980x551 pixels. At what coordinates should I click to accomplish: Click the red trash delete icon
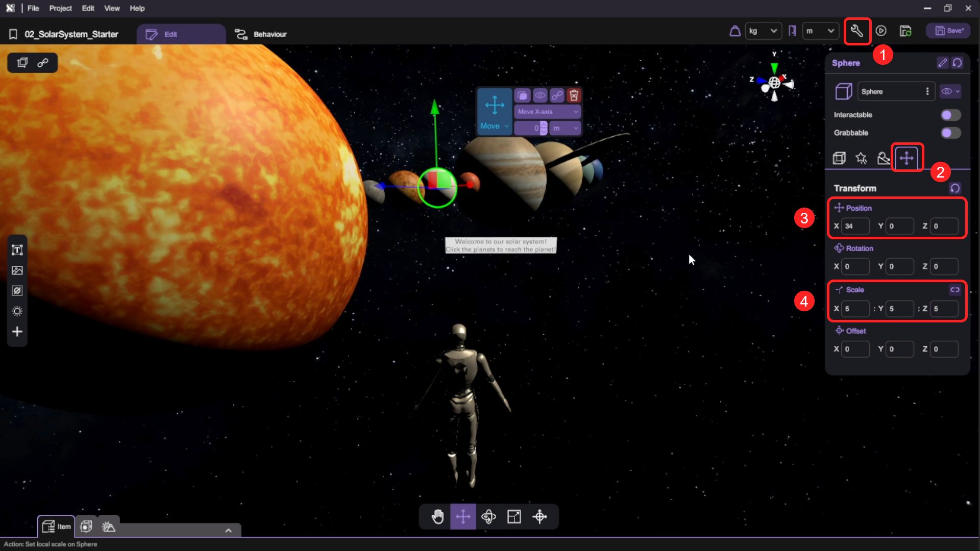(574, 95)
